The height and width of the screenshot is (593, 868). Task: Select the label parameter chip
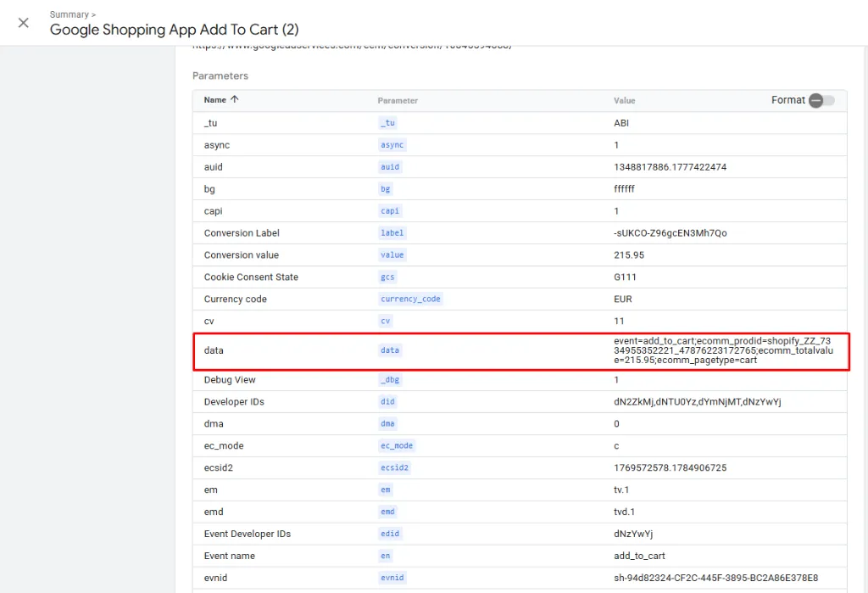[x=392, y=232]
